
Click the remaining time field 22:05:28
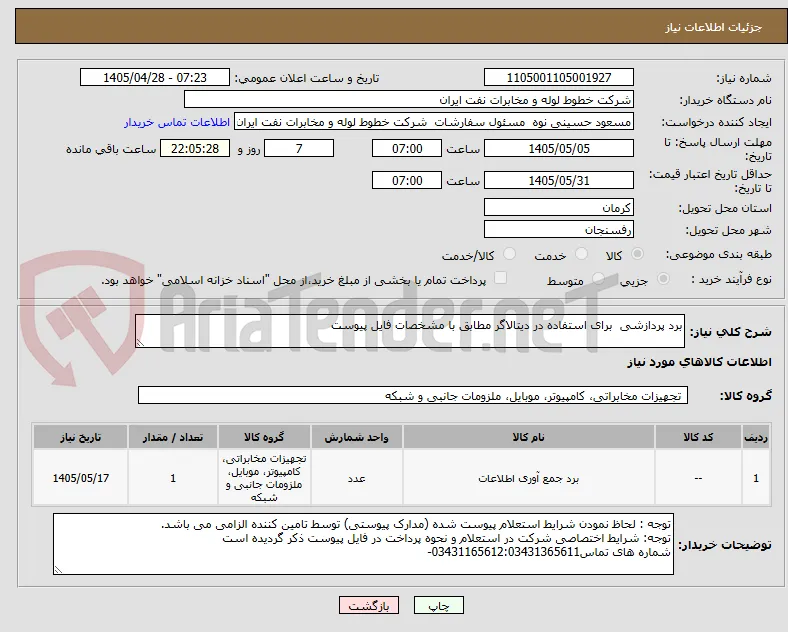[195, 149]
